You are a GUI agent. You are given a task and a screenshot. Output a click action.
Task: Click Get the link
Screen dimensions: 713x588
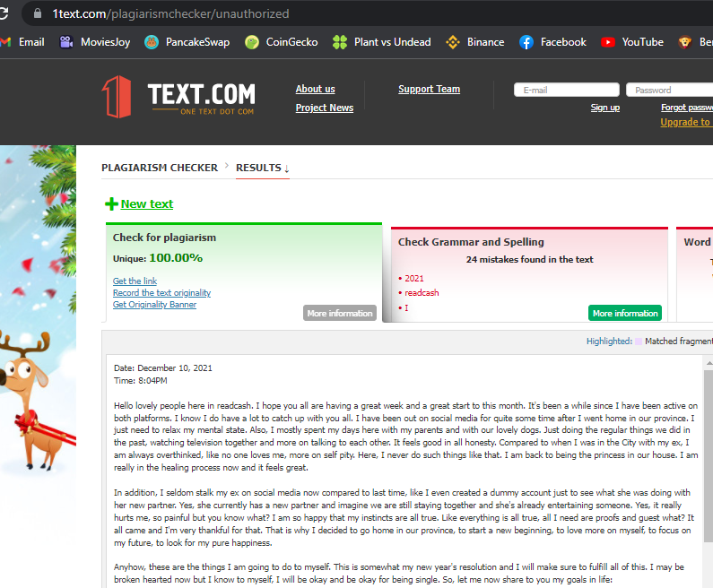click(x=135, y=281)
